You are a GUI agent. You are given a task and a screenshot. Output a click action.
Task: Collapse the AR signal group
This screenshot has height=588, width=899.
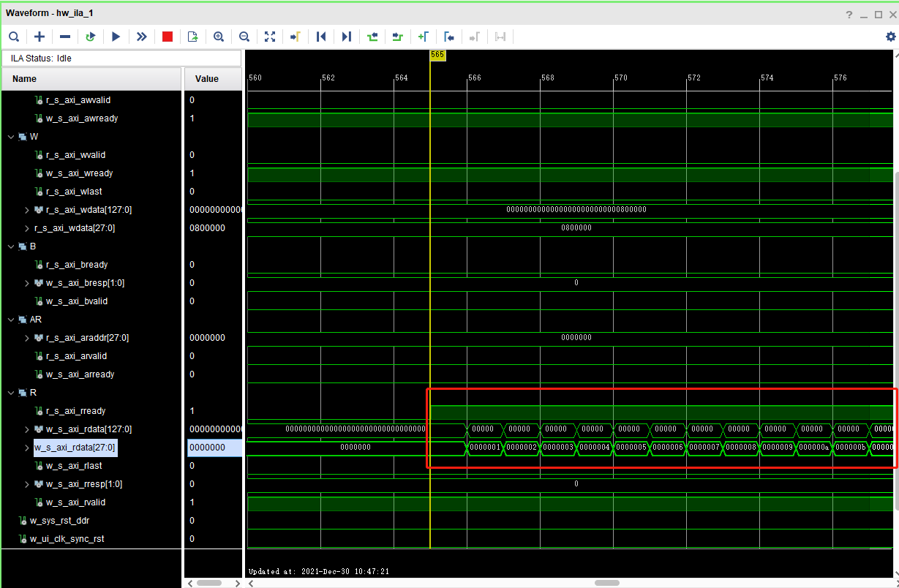point(10,319)
